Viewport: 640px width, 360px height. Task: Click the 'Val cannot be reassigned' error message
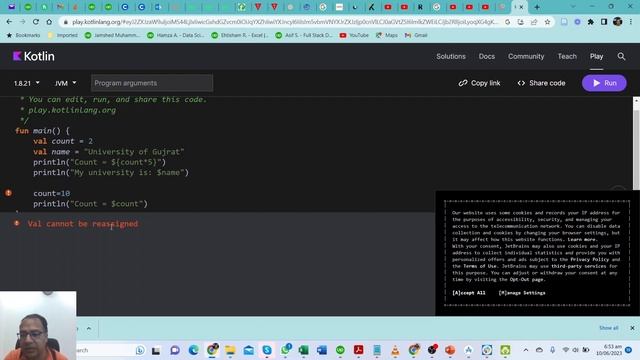click(x=83, y=224)
